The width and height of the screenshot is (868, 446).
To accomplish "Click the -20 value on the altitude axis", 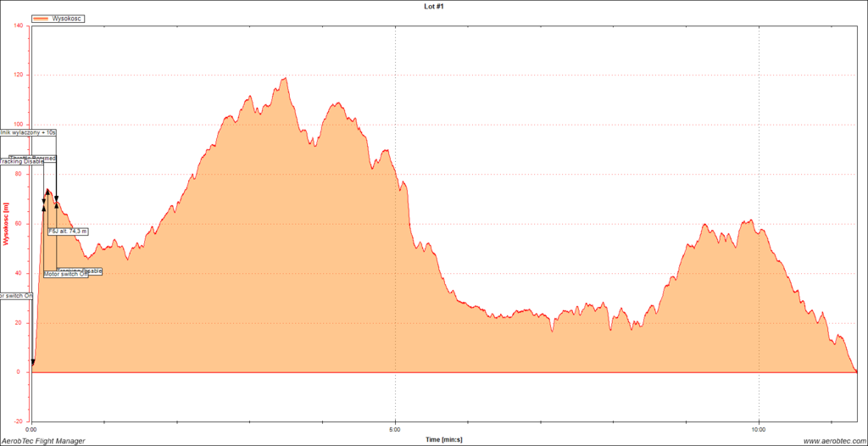I will (x=19, y=421).
